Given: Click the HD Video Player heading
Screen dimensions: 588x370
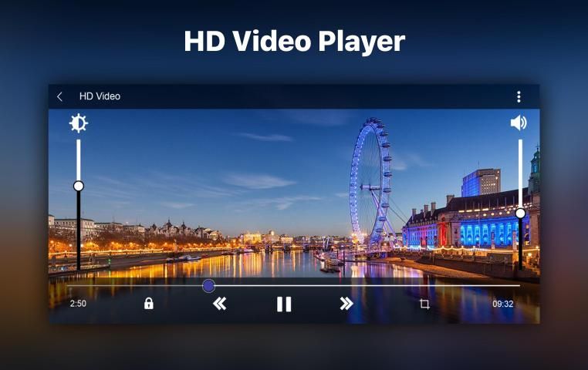Looking at the screenshot, I should (x=294, y=42).
